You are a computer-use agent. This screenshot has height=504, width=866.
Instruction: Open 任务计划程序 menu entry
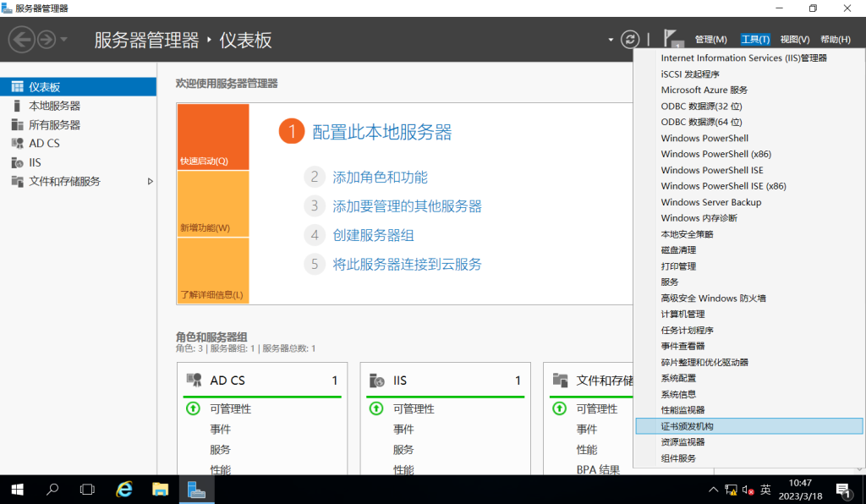[x=749, y=330]
